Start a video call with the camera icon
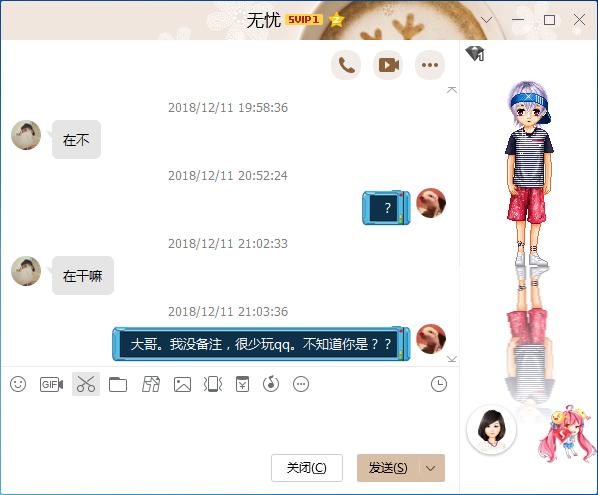Image resolution: width=598 pixels, height=495 pixels. tap(388, 65)
